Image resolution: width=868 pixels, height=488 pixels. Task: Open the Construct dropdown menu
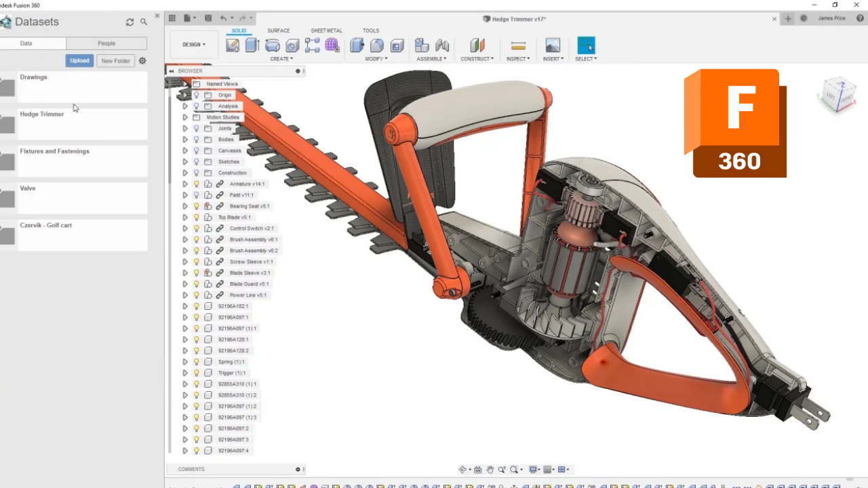tap(477, 58)
